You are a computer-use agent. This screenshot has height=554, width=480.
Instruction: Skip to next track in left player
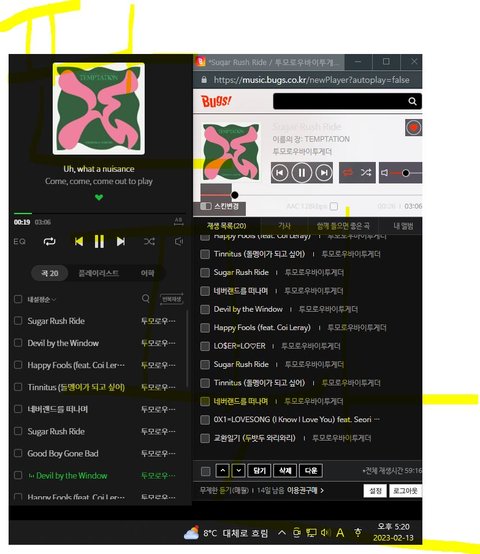coord(121,241)
